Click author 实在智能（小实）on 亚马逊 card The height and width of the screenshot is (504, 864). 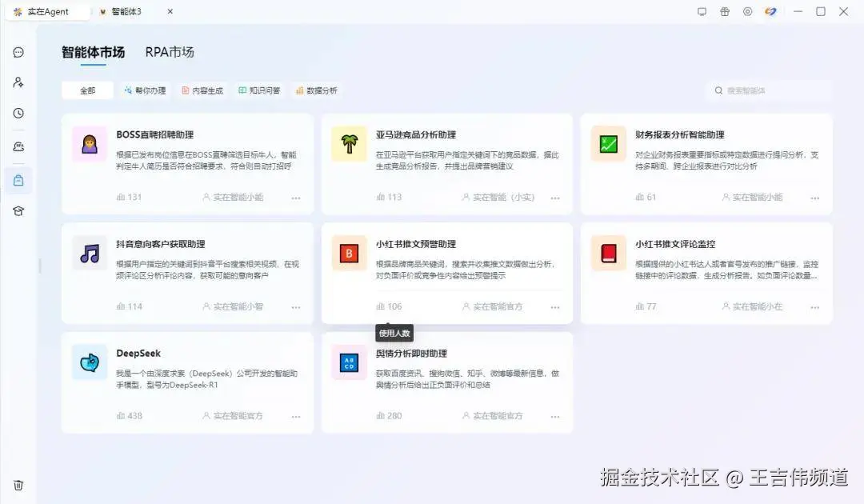point(498,197)
